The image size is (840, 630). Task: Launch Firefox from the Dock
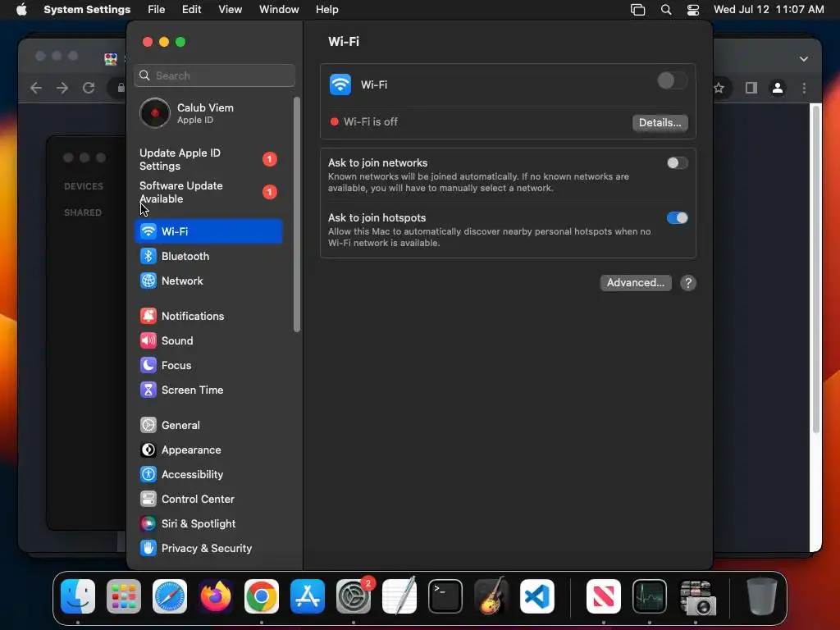point(216,596)
